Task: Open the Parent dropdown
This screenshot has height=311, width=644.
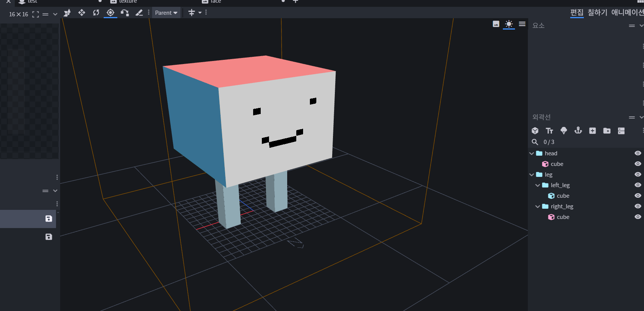Action: [x=166, y=13]
